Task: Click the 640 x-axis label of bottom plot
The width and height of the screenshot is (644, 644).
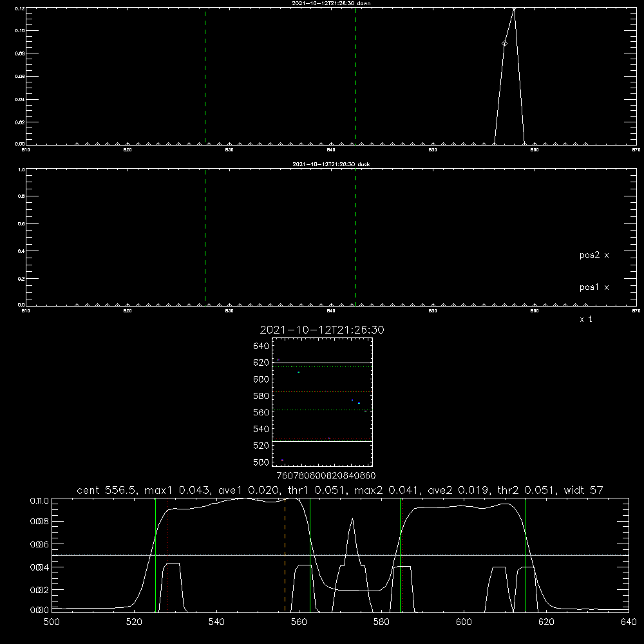Action: tap(629, 622)
